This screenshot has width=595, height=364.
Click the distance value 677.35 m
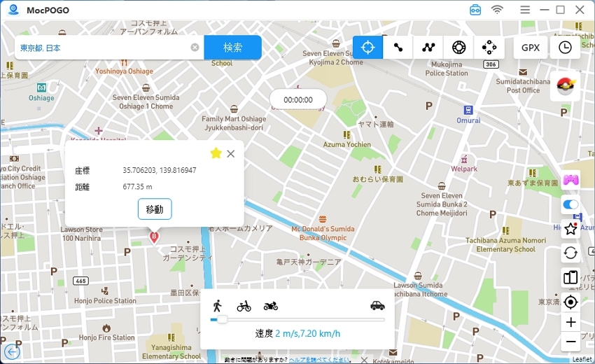137,187
